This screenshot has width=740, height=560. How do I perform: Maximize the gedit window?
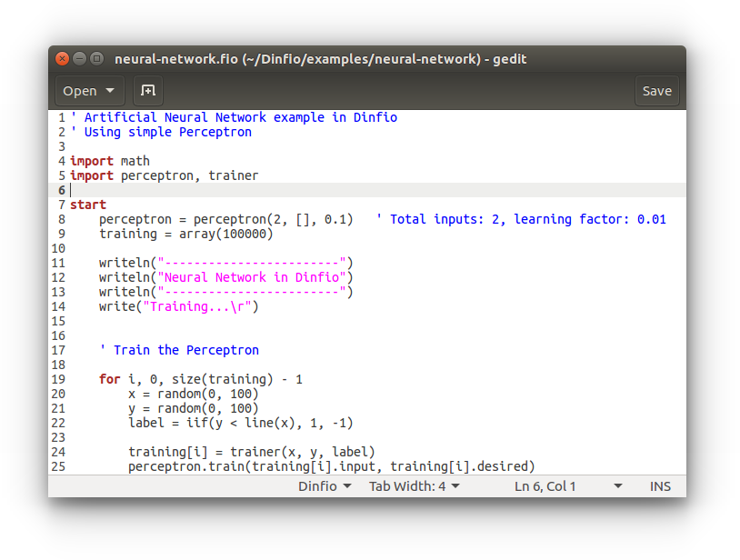coord(96,59)
